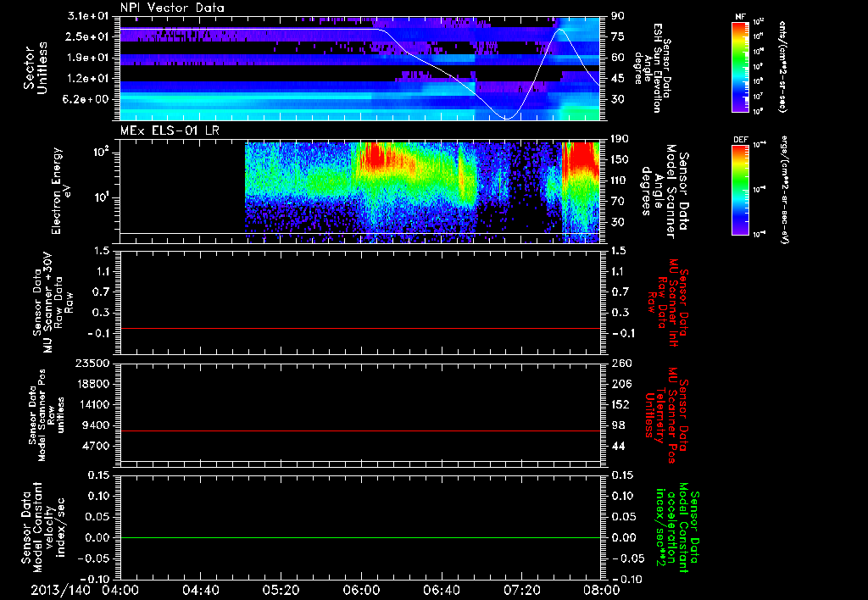
Task: Click the '190' scanner angle tick label
Action: (x=620, y=139)
